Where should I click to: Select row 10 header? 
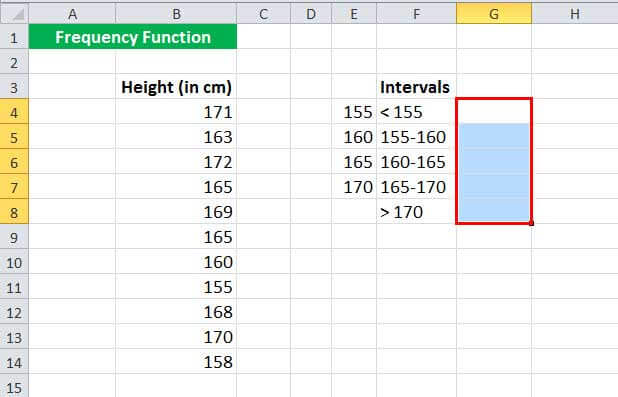(14, 261)
